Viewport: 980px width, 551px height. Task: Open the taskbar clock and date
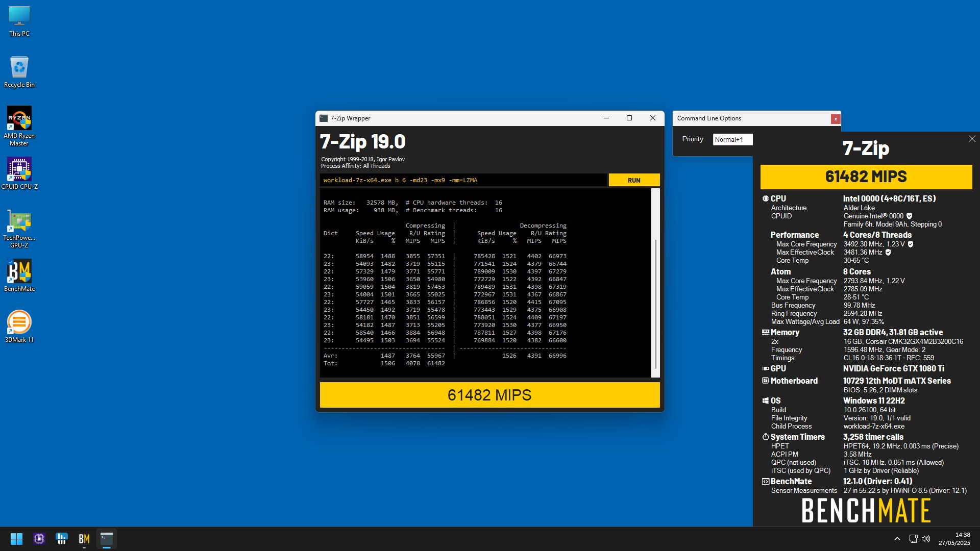click(x=954, y=539)
